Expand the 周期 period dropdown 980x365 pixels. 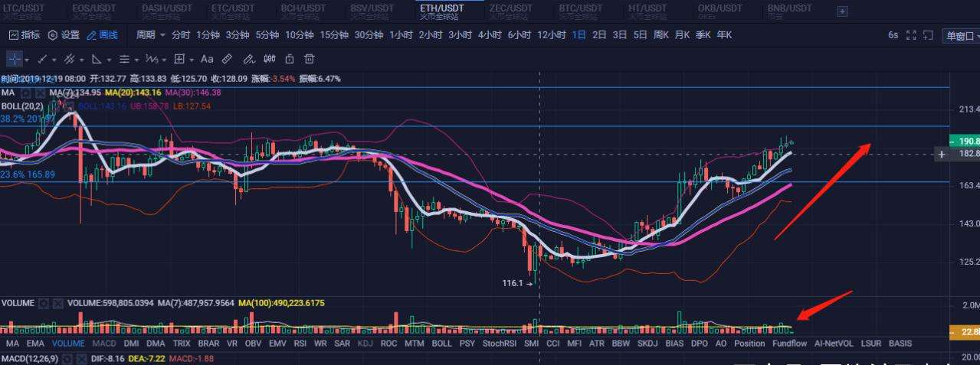pyautogui.click(x=150, y=34)
